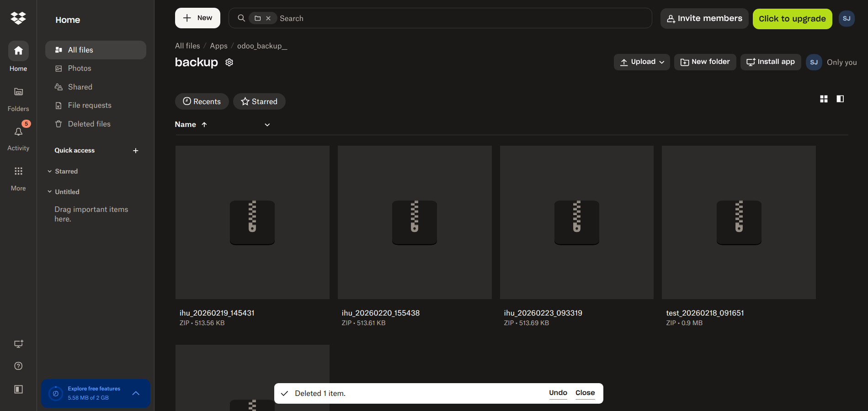
Task: Click the SJ sharing avatar beside Only you
Action: [x=814, y=62]
